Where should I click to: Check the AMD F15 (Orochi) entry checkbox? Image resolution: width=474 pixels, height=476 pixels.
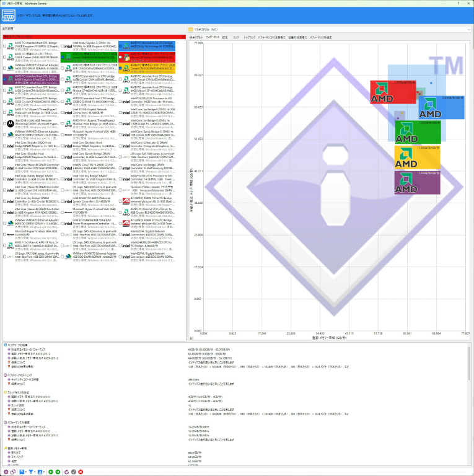coord(120,212)
